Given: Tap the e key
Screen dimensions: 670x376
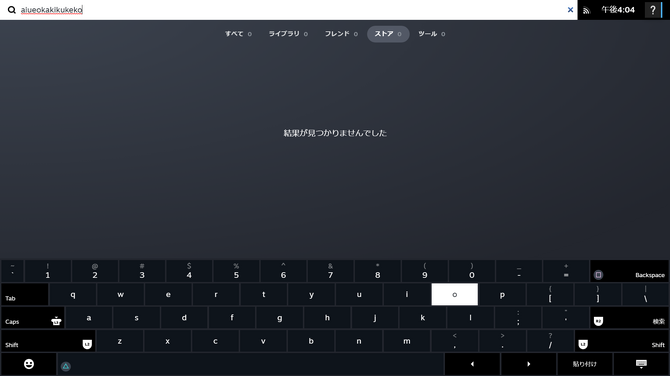Looking at the screenshot, I should (168, 294).
